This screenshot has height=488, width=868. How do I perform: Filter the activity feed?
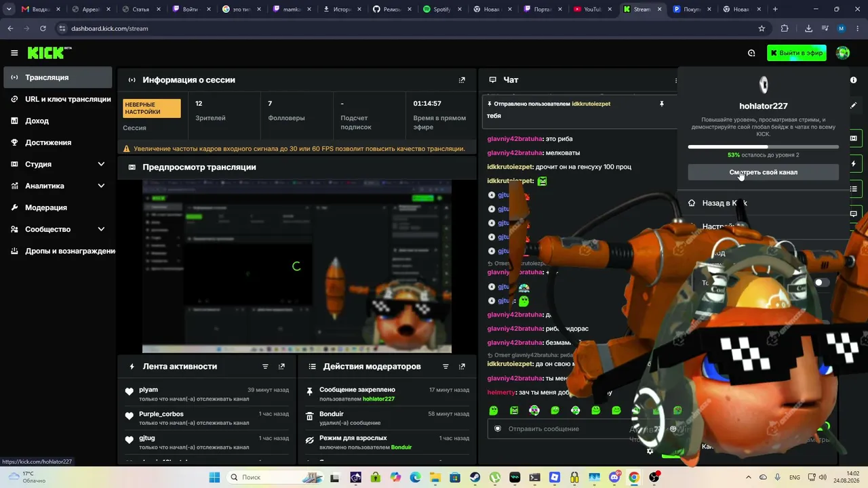click(265, 367)
